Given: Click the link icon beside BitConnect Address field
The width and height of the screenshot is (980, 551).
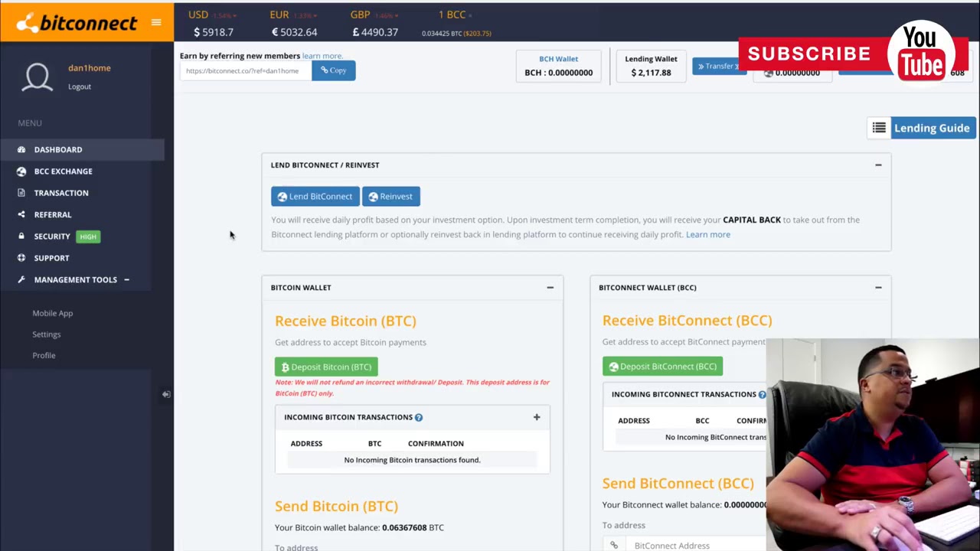Looking at the screenshot, I should click(x=614, y=546).
